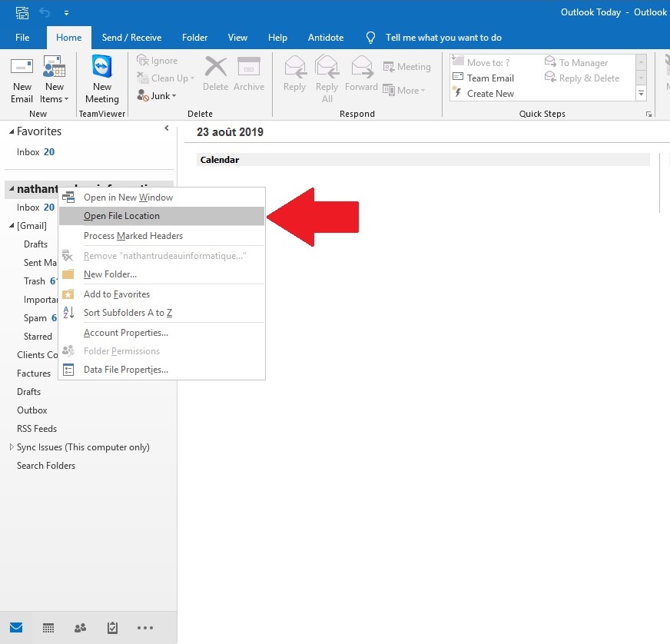Collapse the [Gmail] folder

pyautogui.click(x=12, y=226)
